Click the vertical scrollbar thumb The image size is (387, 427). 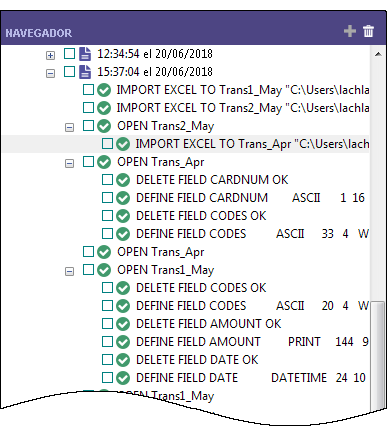378,353
